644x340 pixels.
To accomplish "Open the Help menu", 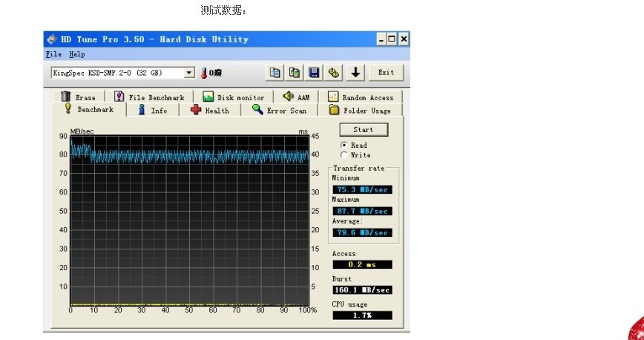I will (x=77, y=54).
